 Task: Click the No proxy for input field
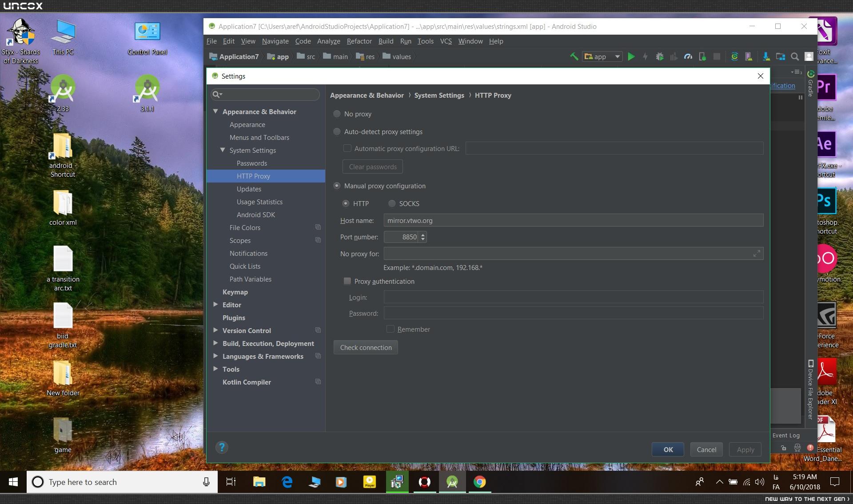(574, 254)
